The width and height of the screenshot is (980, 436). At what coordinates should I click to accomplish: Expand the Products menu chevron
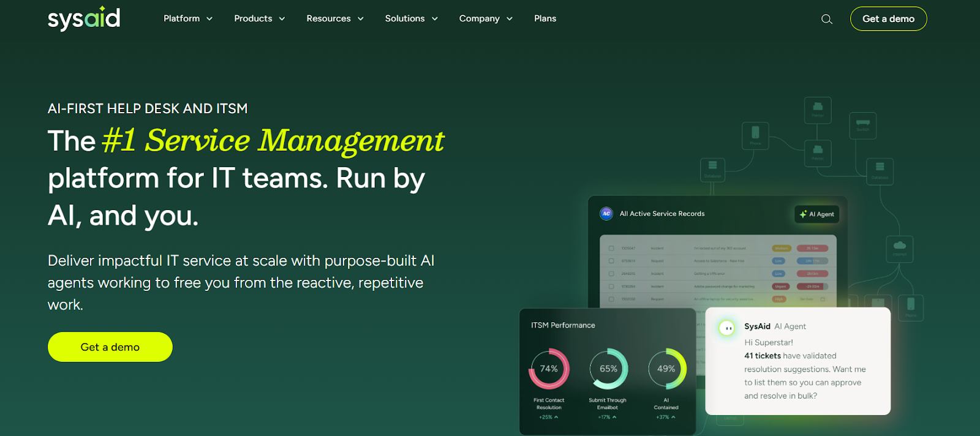[x=282, y=19]
